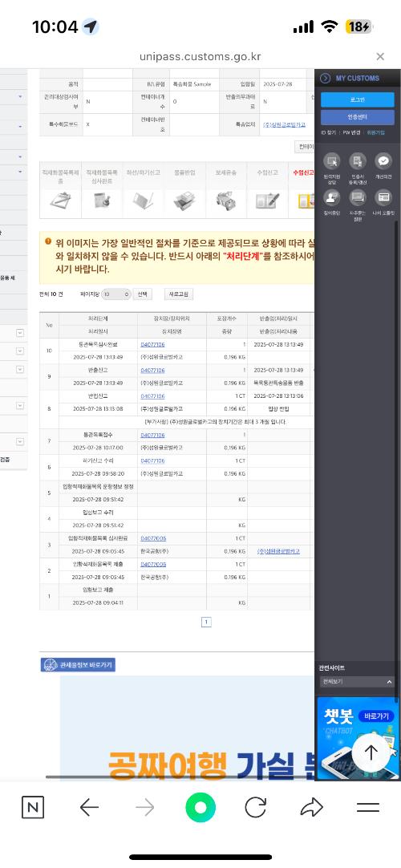Image resolution: width=401 pixels, height=868 pixels.
Task: Tap the share arrow icon
Action: click(311, 808)
